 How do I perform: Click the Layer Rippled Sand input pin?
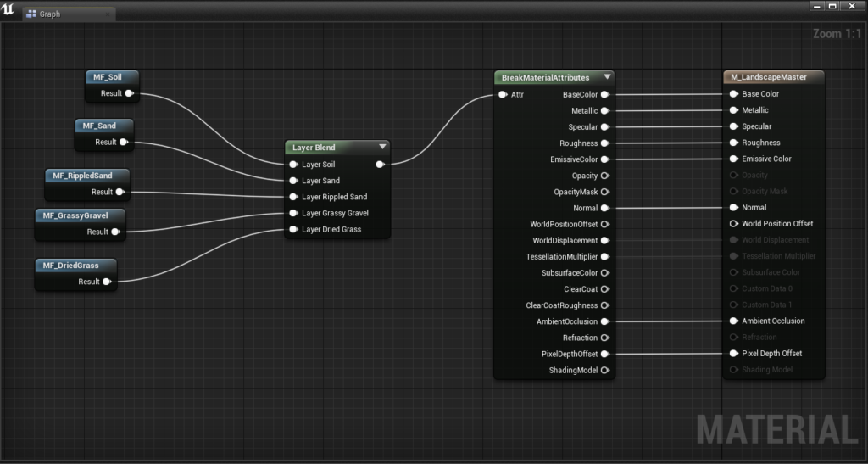pyautogui.click(x=294, y=197)
